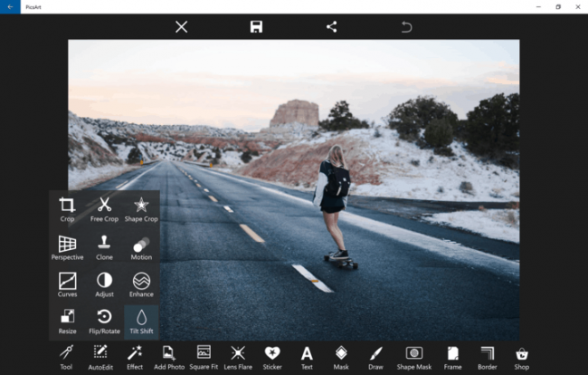This screenshot has height=375, width=588.
Task: Apply the Motion tool
Action: [x=141, y=246]
